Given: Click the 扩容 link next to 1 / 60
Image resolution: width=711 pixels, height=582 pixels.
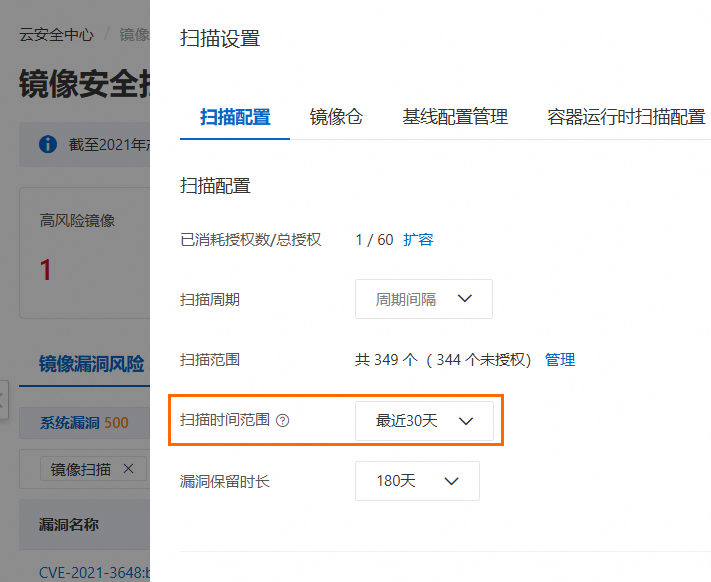Looking at the screenshot, I should [x=418, y=239].
